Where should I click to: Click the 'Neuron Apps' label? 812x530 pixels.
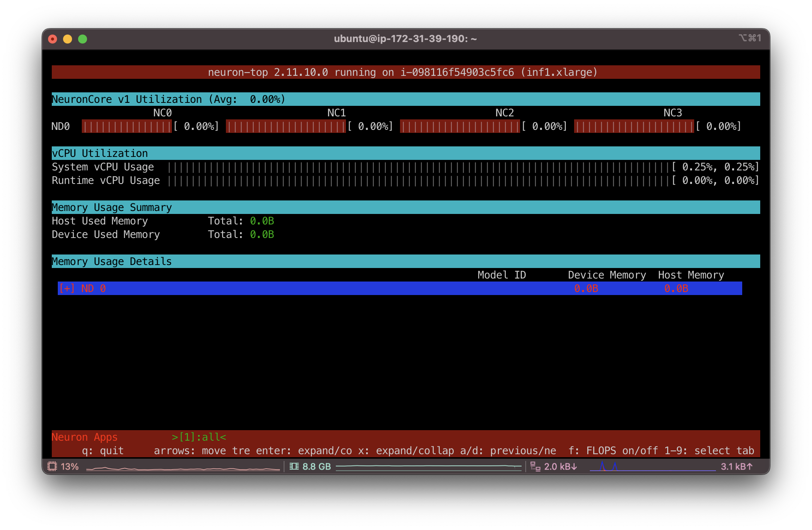(x=84, y=437)
